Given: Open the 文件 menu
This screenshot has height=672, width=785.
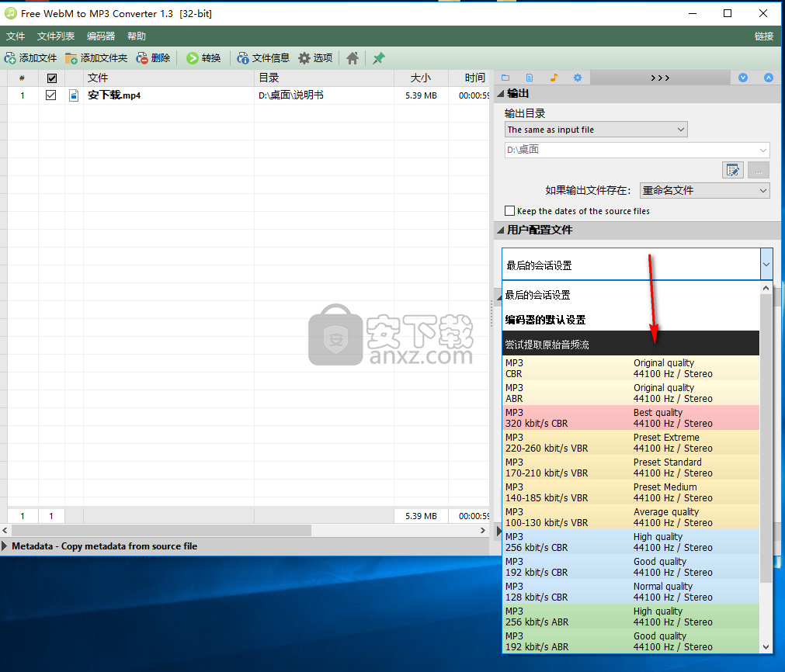Looking at the screenshot, I should (x=16, y=36).
